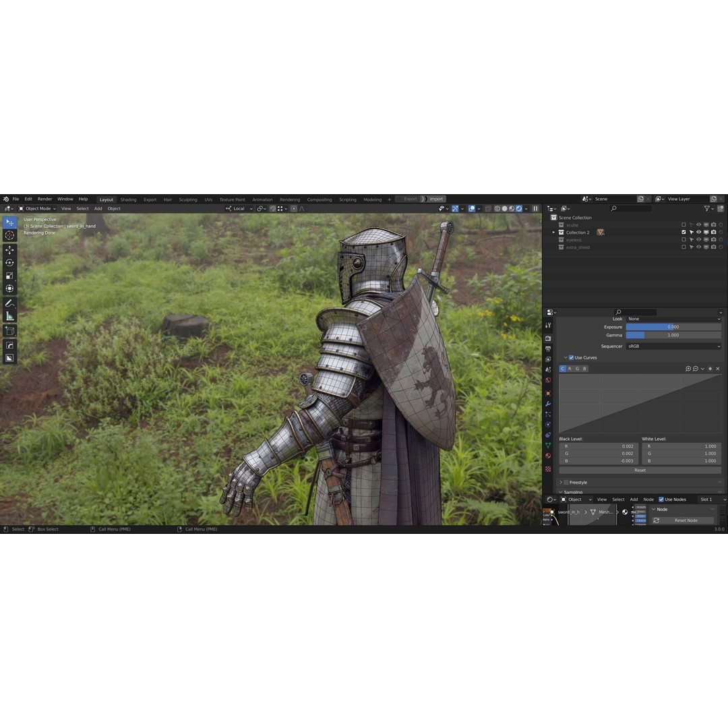Click the outliner search field
This screenshot has height=728, width=728.
[631, 209]
